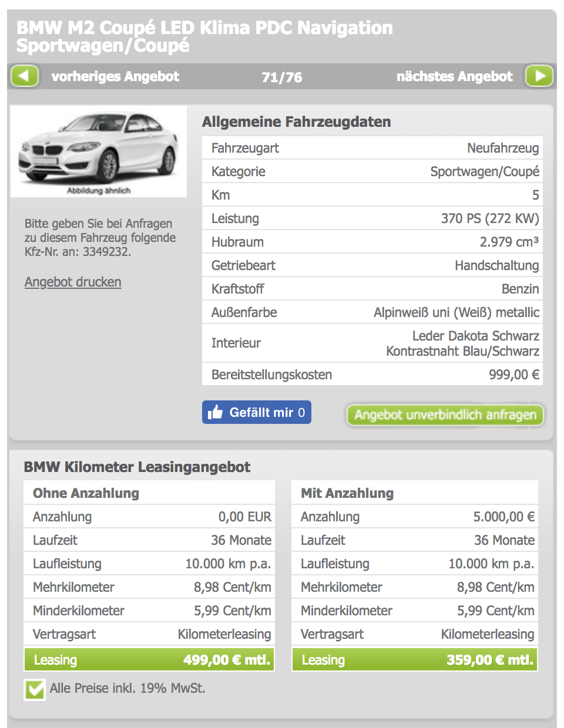Viewport: 564px width, 728px height.
Task: Open the 'vorheriges Angebot' link
Action: click(115, 76)
